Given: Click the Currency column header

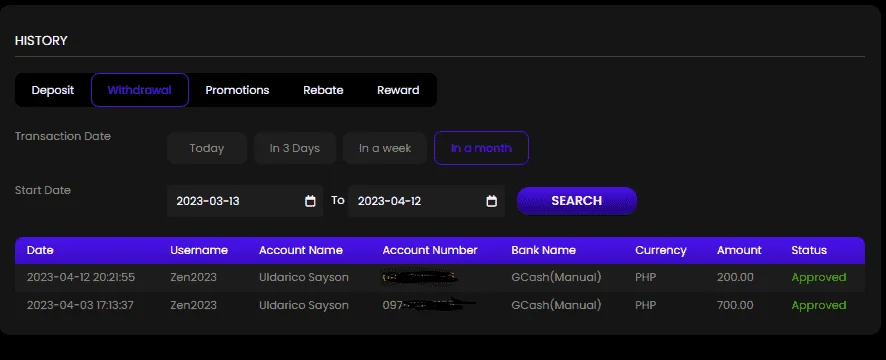Looking at the screenshot, I should coord(661,250).
